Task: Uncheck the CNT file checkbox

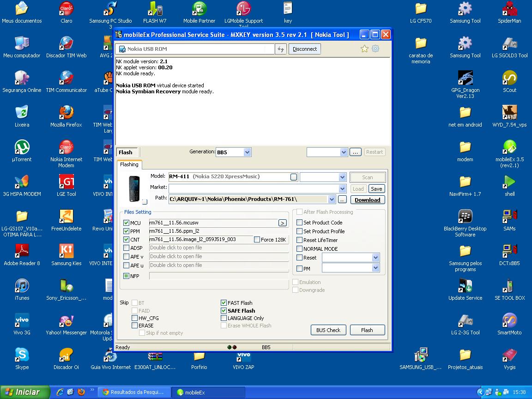Action: [x=127, y=240]
